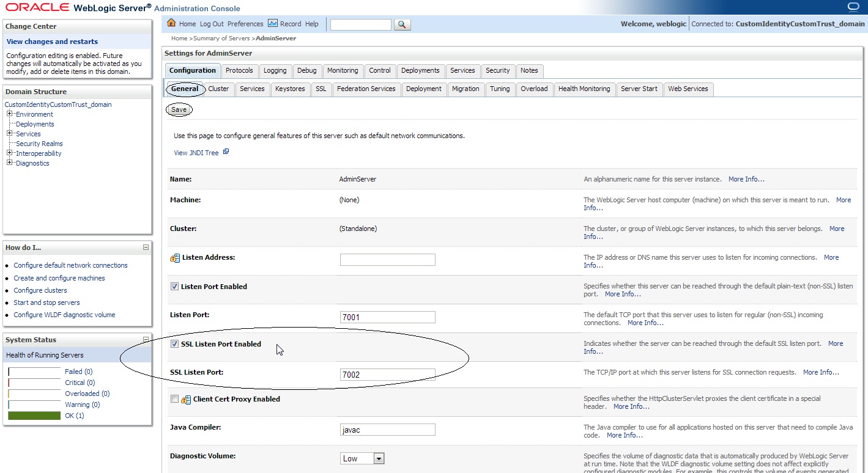The height and width of the screenshot is (473, 868).
Task: Open the Overload subtab
Action: (534, 89)
